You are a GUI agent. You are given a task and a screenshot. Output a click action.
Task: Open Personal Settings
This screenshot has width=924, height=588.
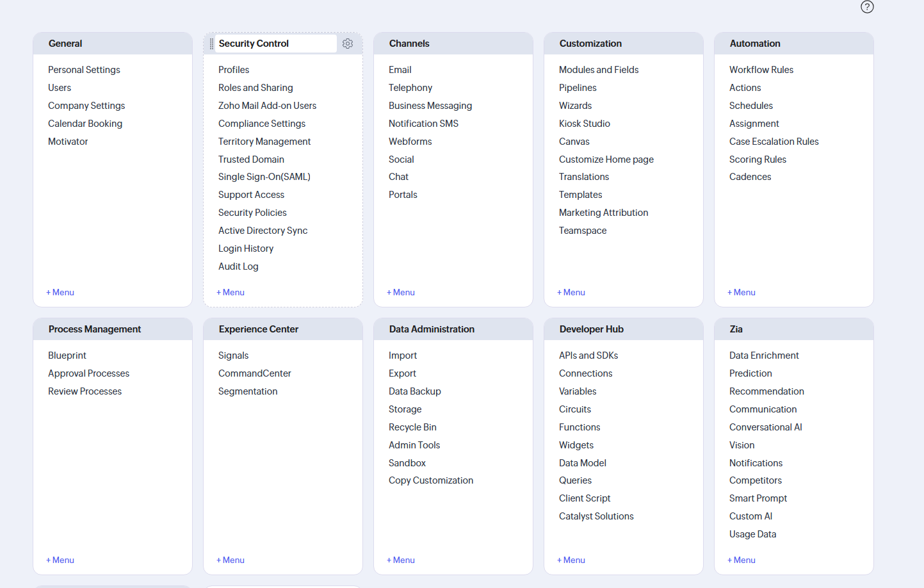click(x=84, y=70)
